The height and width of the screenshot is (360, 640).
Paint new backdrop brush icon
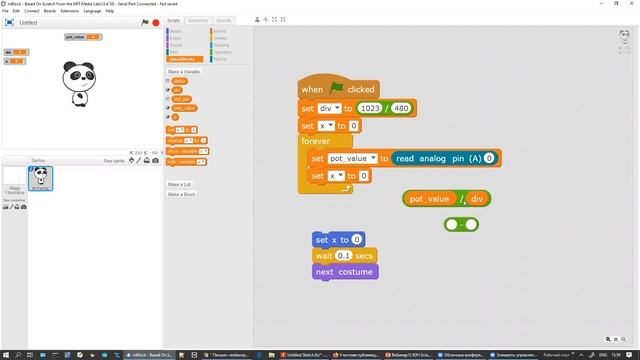pyautogui.click(x=11, y=207)
